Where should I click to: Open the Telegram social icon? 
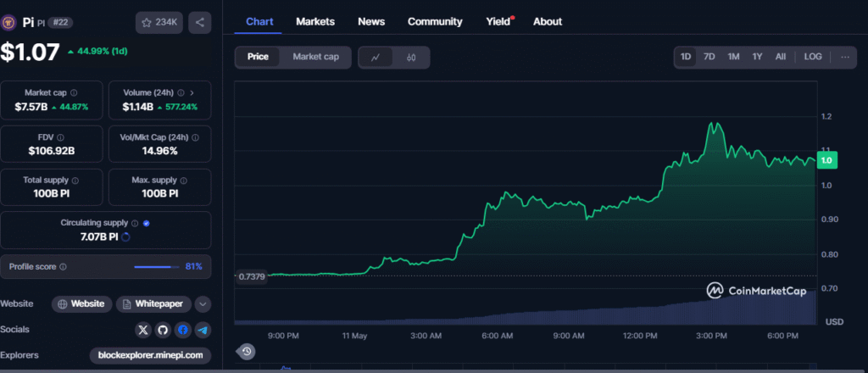(203, 331)
